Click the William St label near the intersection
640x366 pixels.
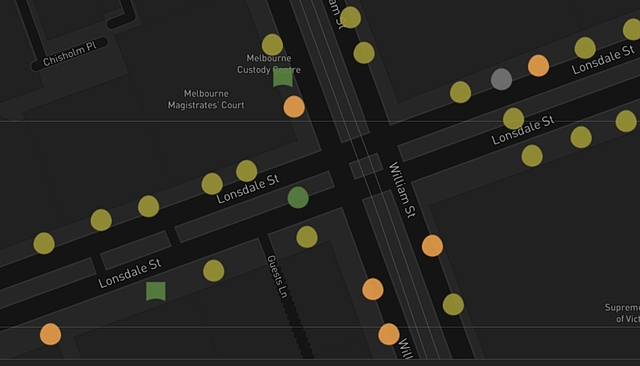(x=402, y=190)
